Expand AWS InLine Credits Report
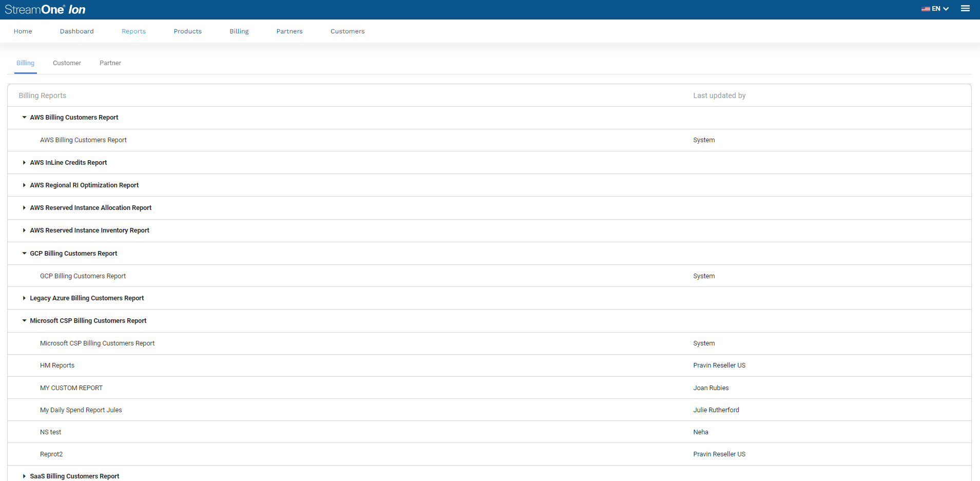 pyautogui.click(x=24, y=163)
